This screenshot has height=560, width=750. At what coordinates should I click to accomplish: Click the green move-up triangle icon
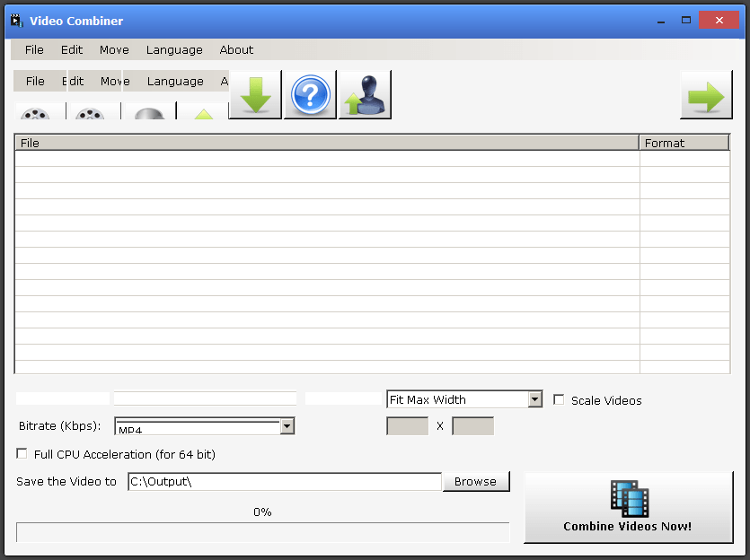pos(202,114)
